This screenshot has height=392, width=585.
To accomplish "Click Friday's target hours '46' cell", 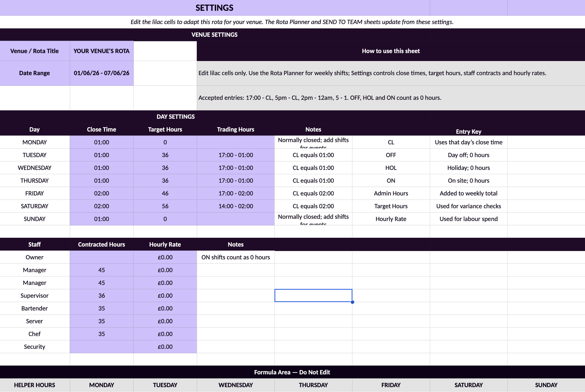I will pyautogui.click(x=165, y=193).
